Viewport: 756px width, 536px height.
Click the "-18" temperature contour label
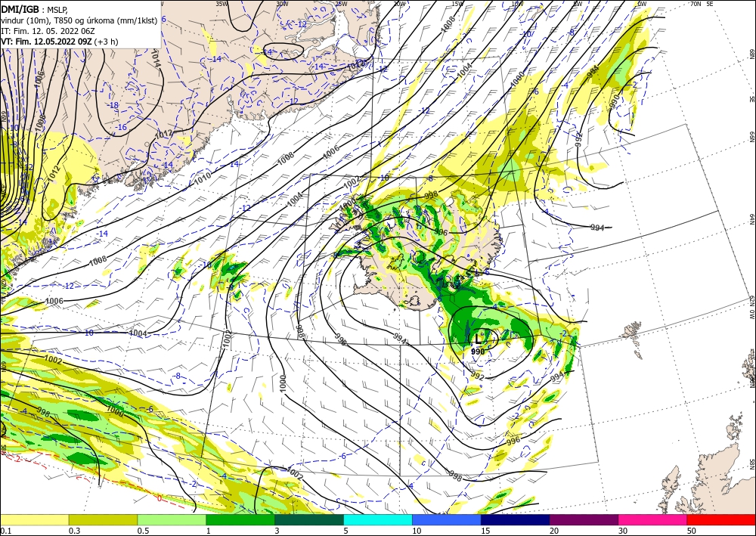pyautogui.click(x=114, y=105)
